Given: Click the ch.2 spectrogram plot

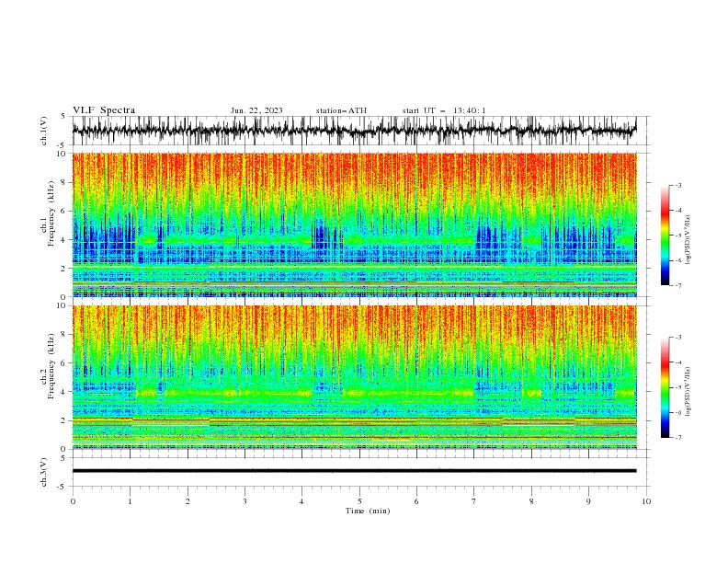Looking at the screenshot, I should [x=354, y=377].
